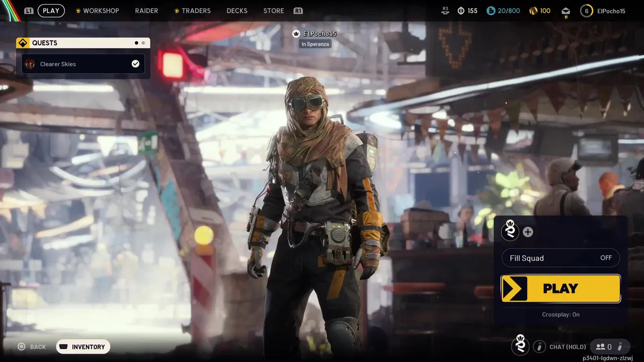Click the 155 currency coin icon
Image resolution: width=644 pixels, height=362 pixels.
tap(461, 11)
